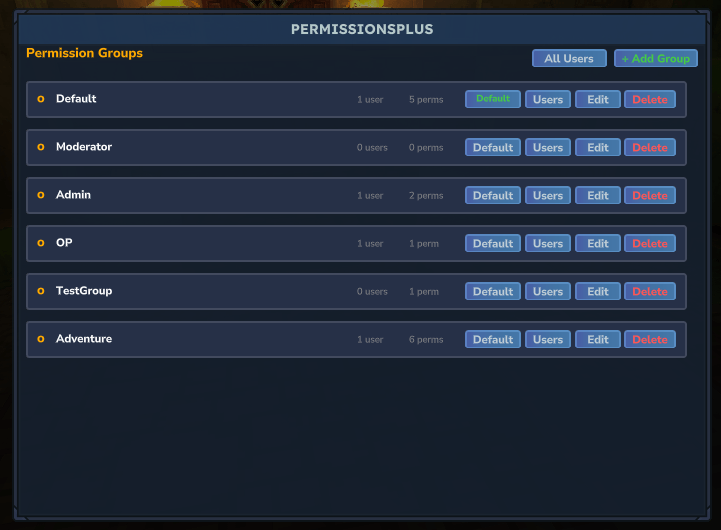Click the orange circle icon beside TestGroup
The image size is (721, 530).
[x=41, y=291]
